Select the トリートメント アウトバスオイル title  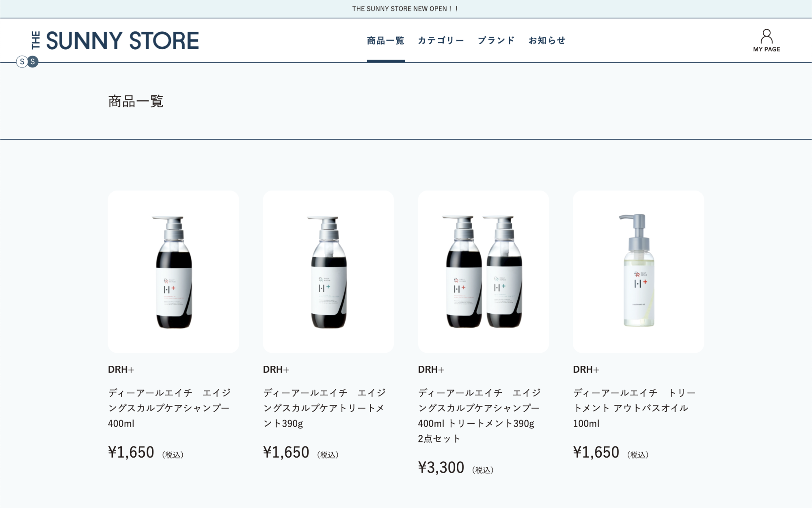pos(635,408)
